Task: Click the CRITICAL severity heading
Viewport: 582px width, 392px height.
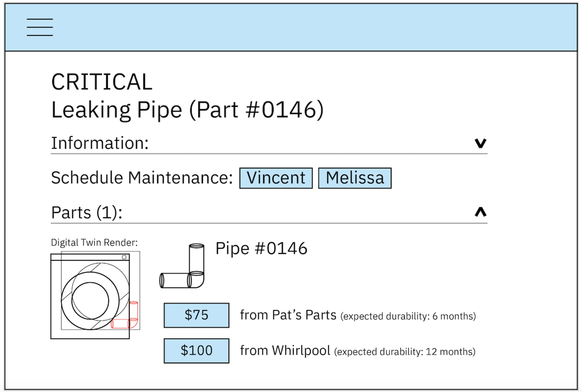Action: [102, 82]
